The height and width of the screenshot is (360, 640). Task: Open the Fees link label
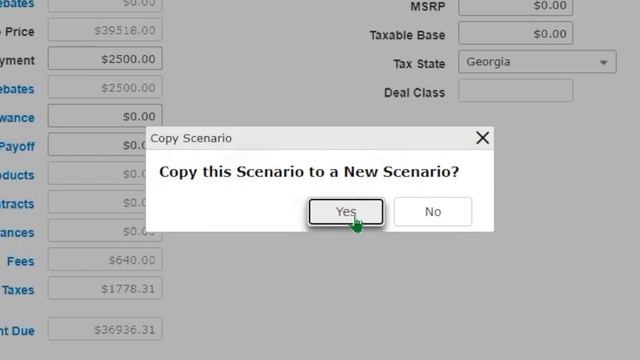coord(20,261)
